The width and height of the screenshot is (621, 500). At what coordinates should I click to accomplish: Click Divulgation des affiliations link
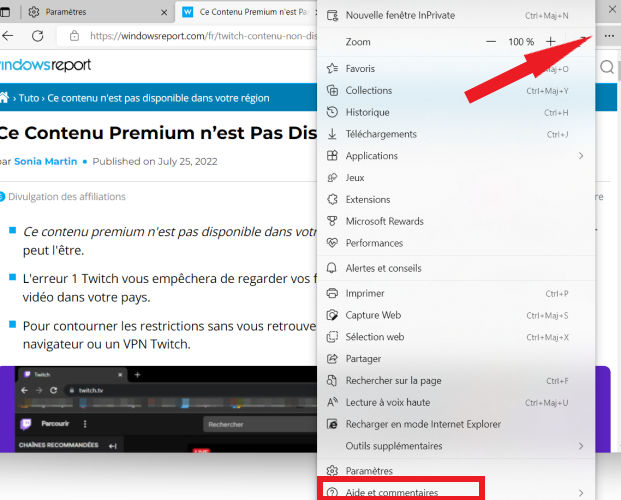click(x=67, y=197)
